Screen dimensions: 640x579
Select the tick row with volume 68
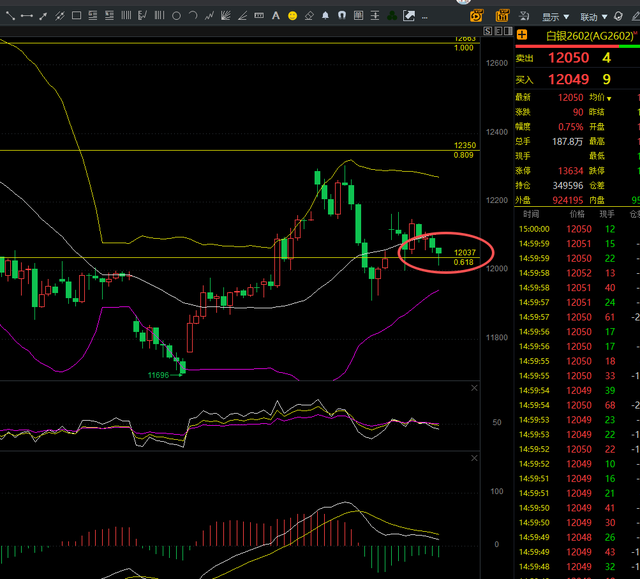point(577,405)
